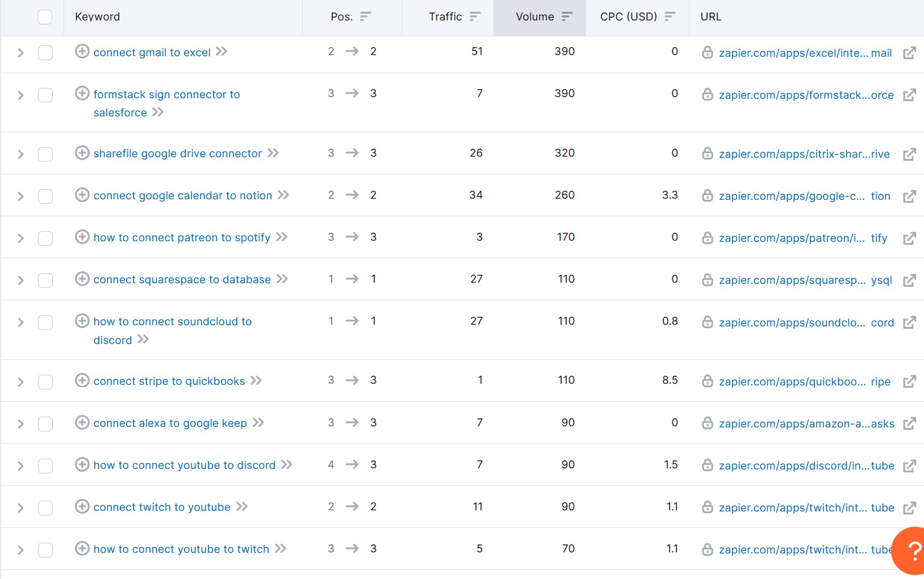Screen dimensions: 924x579
Task: Click double-arrow icon after 'how to connect youtube to discord'
Action: pyautogui.click(x=287, y=464)
